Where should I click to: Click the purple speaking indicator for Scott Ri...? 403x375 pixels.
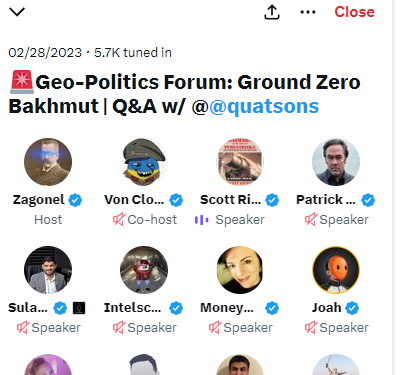click(202, 220)
